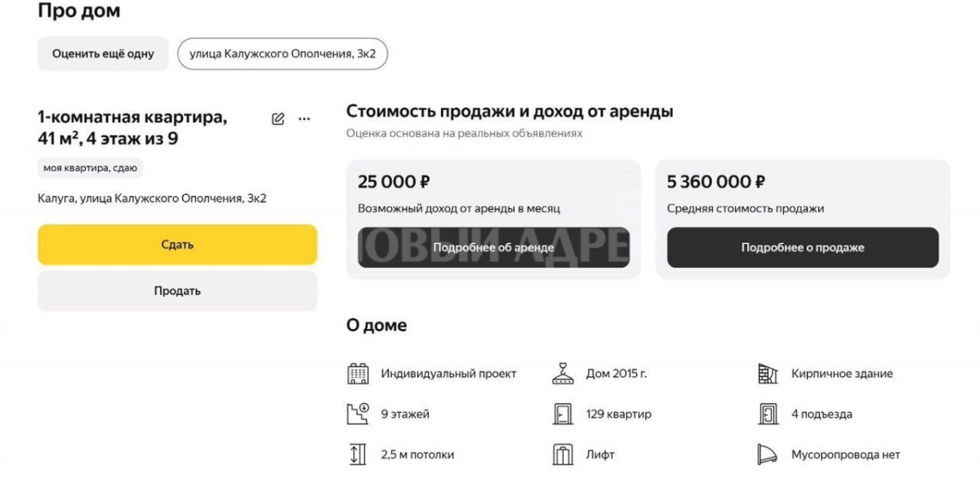The height and width of the screenshot is (488, 980).
Task: Click the 5 360 000 ₽ sale price amount
Action: point(715,181)
